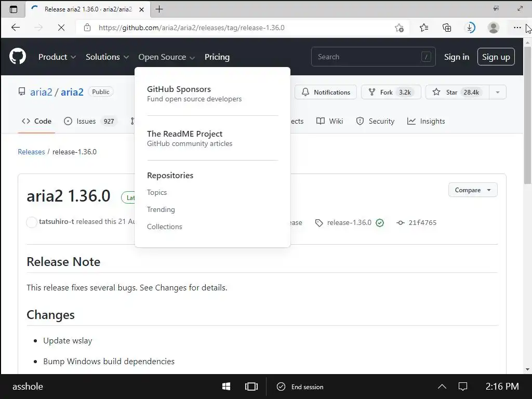Viewport: 532px width, 399px height.
Task: Select Collections in the Open Source menu
Action: click(x=165, y=227)
